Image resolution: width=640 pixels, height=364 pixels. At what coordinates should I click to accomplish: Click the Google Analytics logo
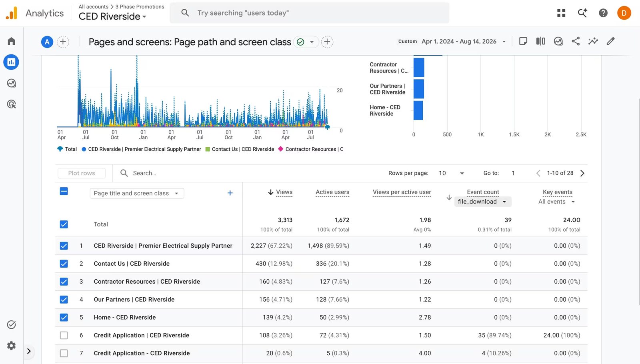click(12, 13)
